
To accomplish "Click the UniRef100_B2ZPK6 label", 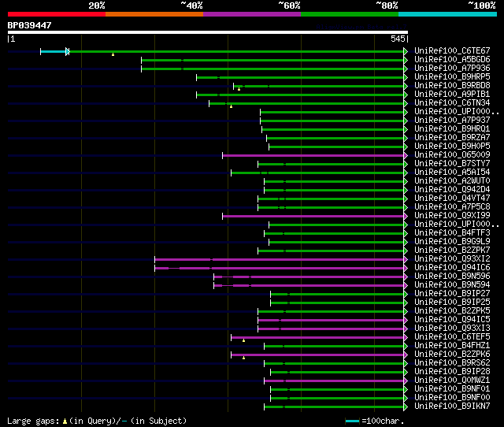I will pos(452,355).
